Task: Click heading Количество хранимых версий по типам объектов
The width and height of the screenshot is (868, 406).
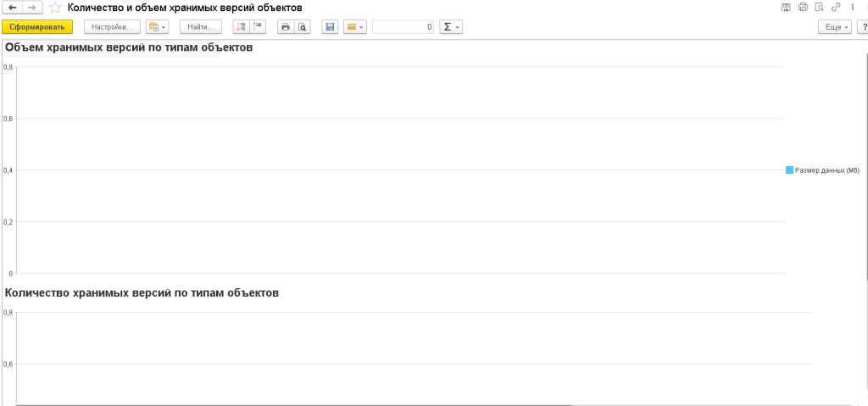Action: point(142,292)
